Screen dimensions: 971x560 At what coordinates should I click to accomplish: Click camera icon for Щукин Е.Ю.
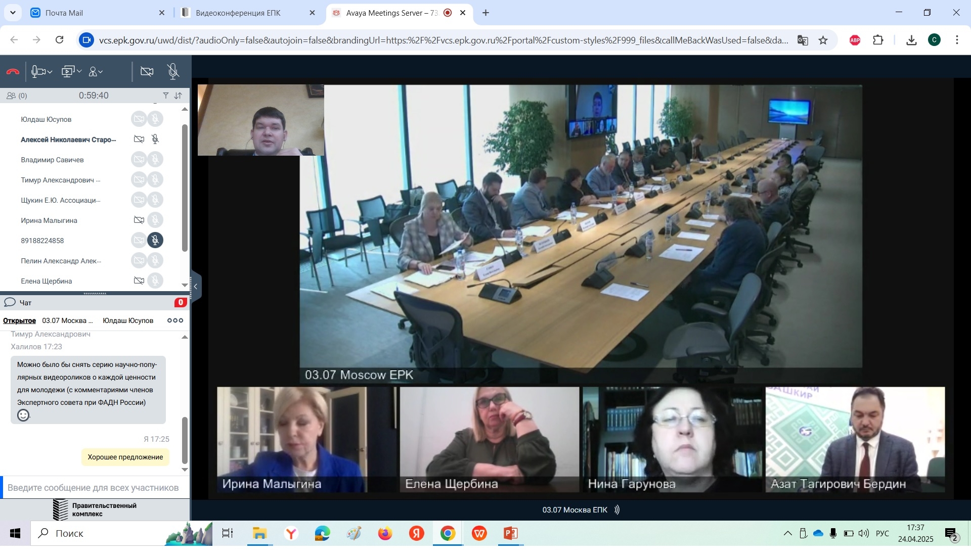(x=139, y=200)
